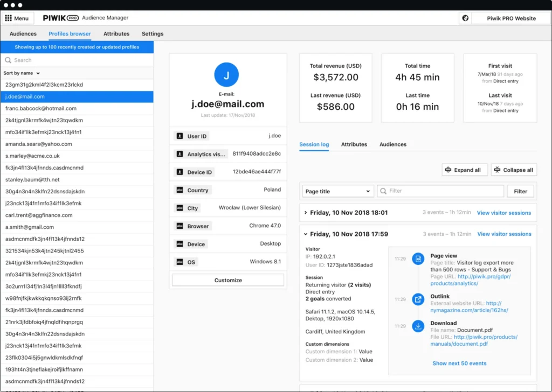This screenshot has height=392, width=552.
Task: Click the blue showing profiles progress bar
Action: 77,47
